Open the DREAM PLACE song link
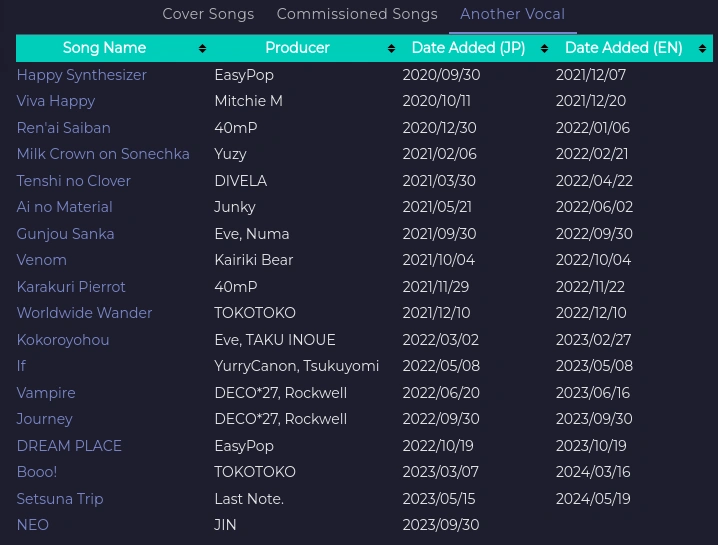The image size is (718, 545). coord(69,446)
